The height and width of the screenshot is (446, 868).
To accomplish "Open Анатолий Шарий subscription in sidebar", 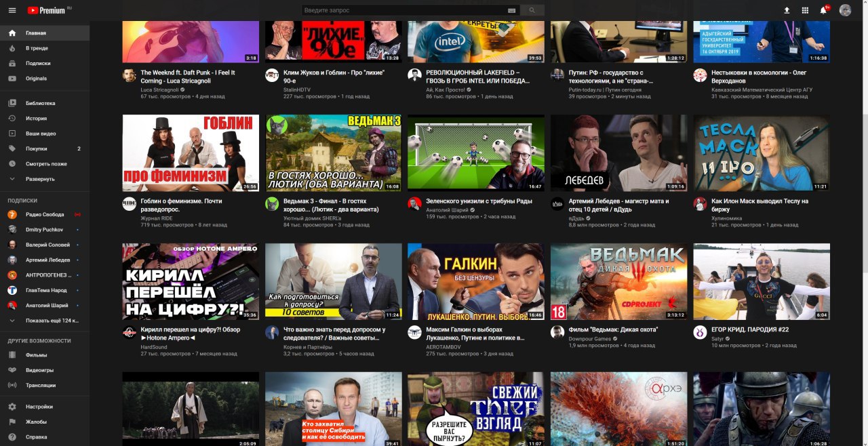I will [45, 305].
